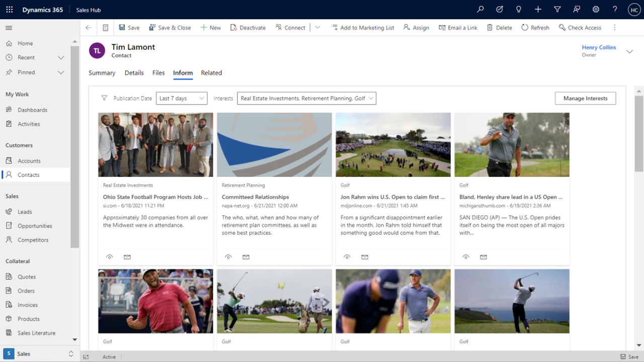Viewport: 644px width, 362px height.
Task: Click the email icon on Committeed Relationships card
Action: 246,257
